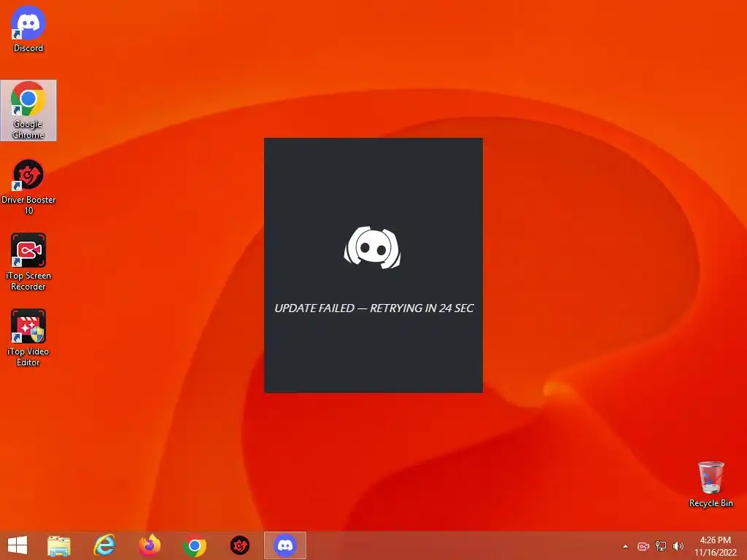Image resolution: width=747 pixels, height=560 pixels.
Task: Click the screen recorder tray icon
Action: pyautogui.click(x=643, y=546)
